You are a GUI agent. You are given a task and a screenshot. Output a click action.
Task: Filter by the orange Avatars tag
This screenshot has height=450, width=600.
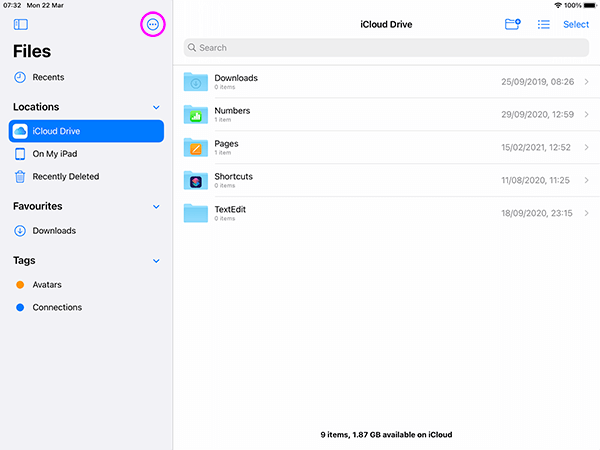click(x=46, y=285)
